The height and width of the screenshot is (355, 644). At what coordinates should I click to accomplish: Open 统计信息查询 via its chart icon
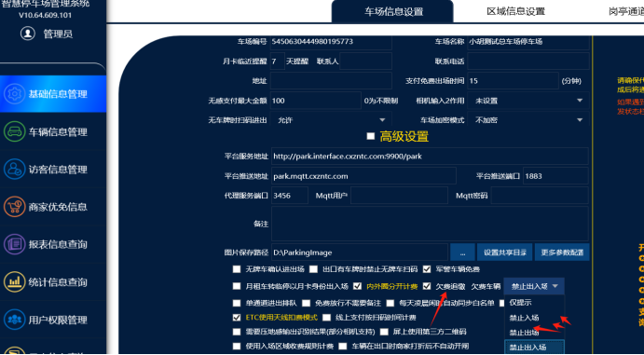(14, 282)
